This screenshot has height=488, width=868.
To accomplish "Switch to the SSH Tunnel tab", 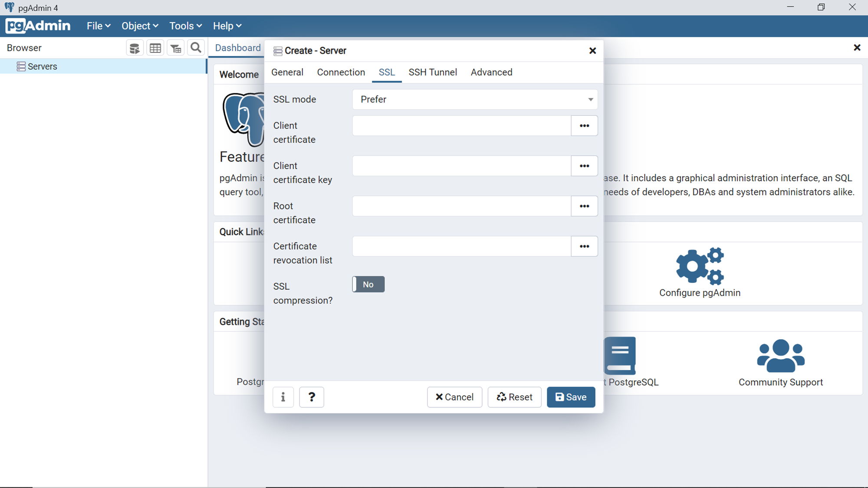I will pos(432,72).
